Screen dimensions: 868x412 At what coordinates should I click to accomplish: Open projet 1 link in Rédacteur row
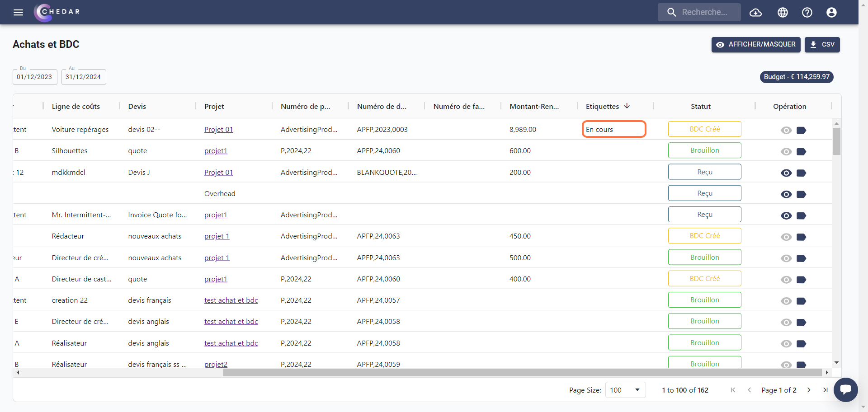point(217,236)
